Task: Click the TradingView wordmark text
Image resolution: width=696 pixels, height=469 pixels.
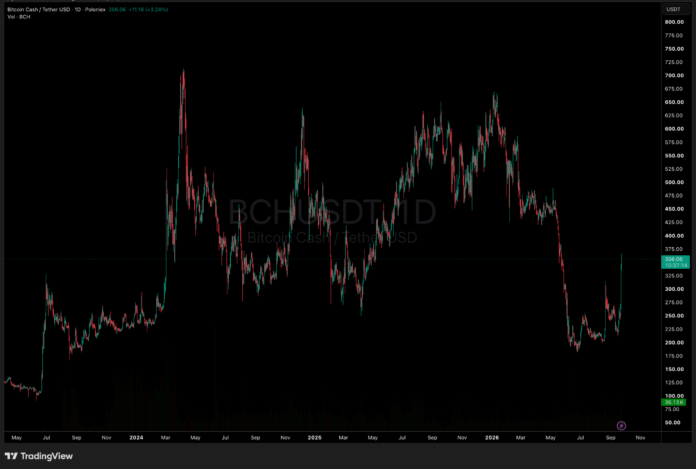Action: coord(47,456)
